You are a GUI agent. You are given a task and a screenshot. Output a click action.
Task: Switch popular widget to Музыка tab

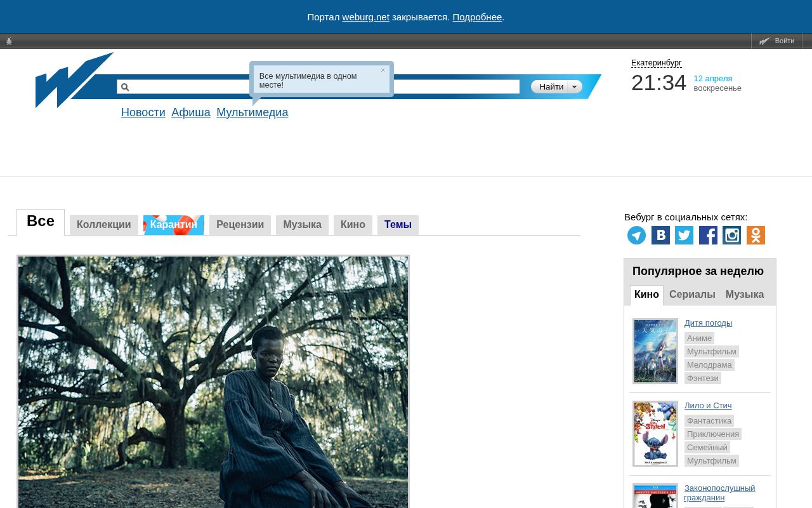click(x=745, y=295)
